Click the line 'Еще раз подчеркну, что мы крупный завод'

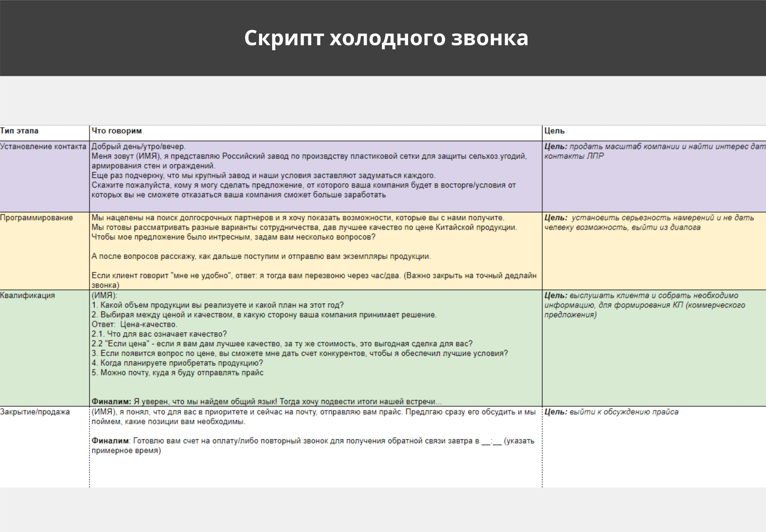pyautogui.click(x=264, y=175)
